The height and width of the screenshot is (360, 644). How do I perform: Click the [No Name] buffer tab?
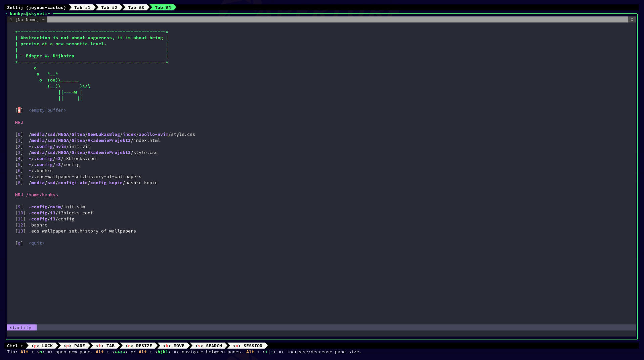pyautogui.click(x=27, y=20)
